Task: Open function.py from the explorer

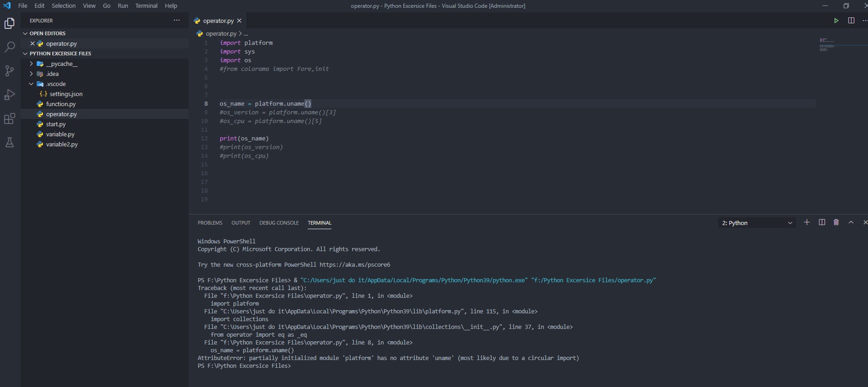Action: (60, 104)
